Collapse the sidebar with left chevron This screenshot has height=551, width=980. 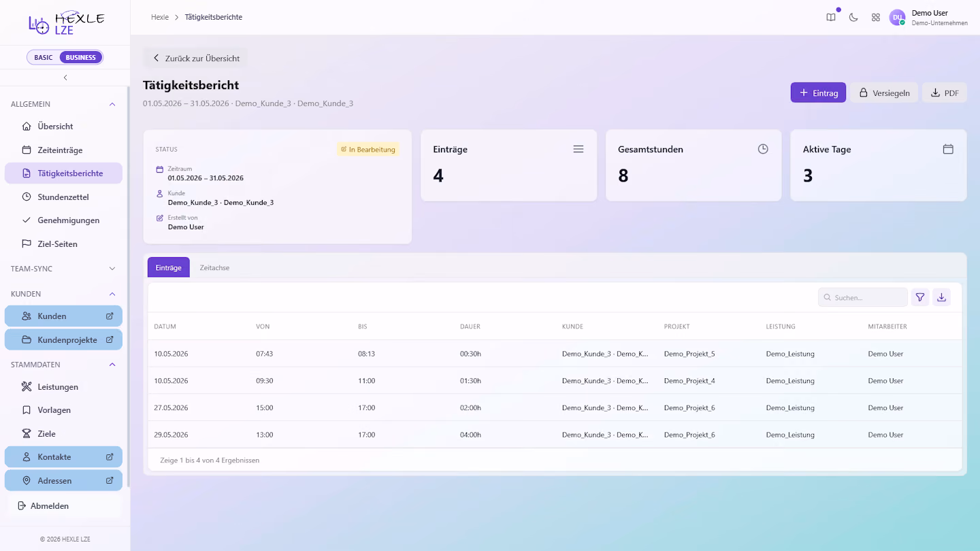click(x=65, y=78)
